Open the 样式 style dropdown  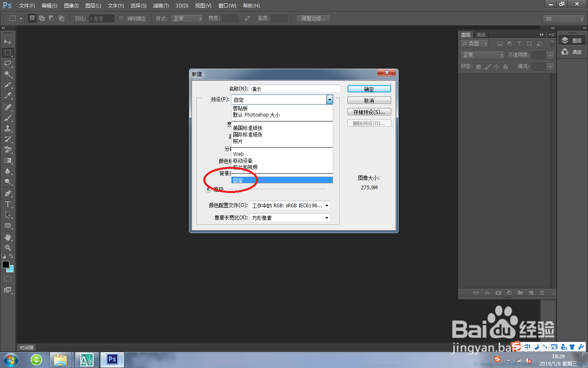pyautogui.click(x=187, y=19)
